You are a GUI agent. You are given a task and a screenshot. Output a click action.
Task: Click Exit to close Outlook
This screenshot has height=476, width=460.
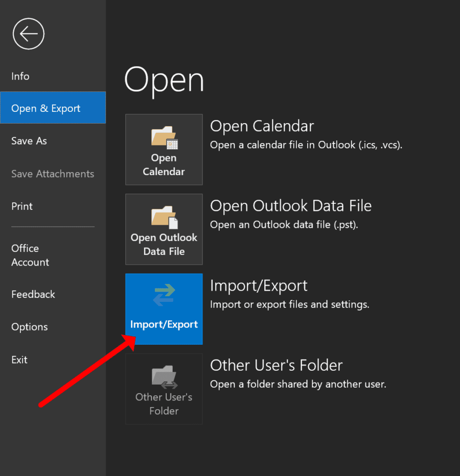pyautogui.click(x=19, y=360)
